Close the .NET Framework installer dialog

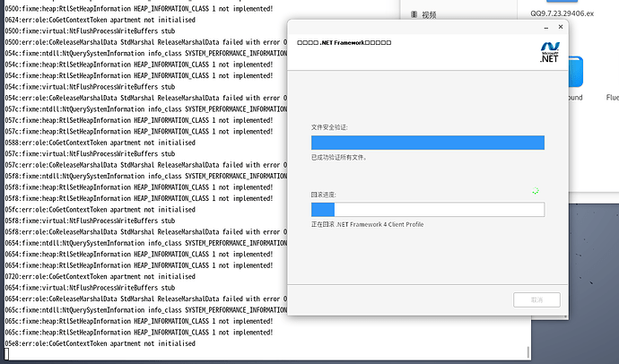[561, 27]
